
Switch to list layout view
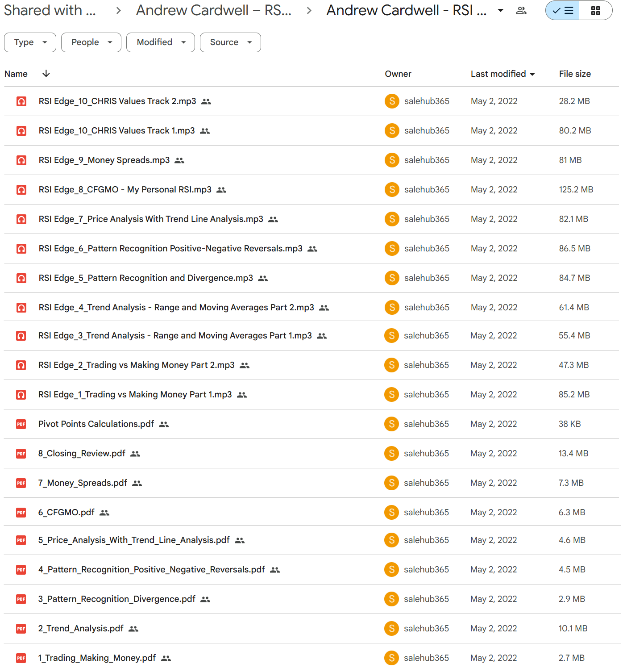[562, 11]
